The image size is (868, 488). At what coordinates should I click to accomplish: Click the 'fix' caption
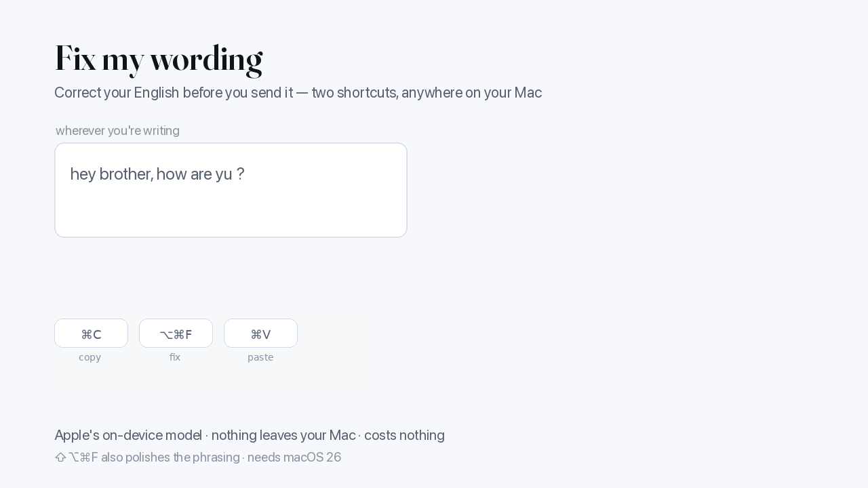click(175, 357)
